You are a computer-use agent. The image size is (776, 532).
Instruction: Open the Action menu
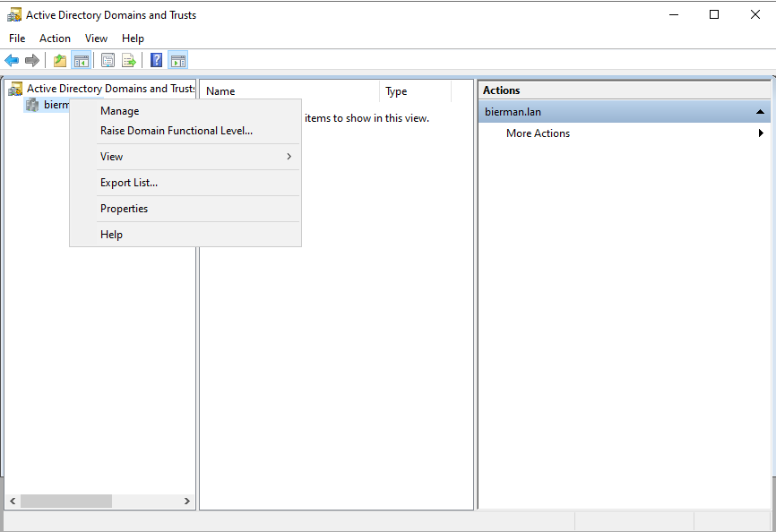point(55,39)
